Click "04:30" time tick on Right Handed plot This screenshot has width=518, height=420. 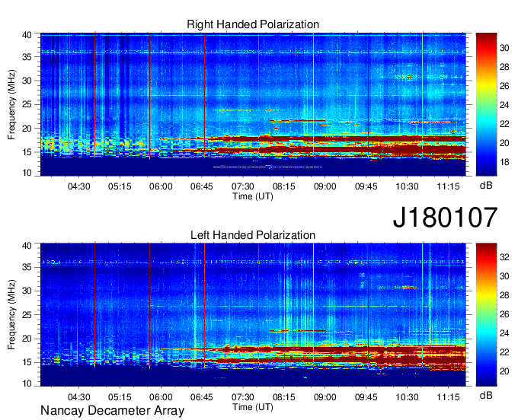(x=78, y=186)
